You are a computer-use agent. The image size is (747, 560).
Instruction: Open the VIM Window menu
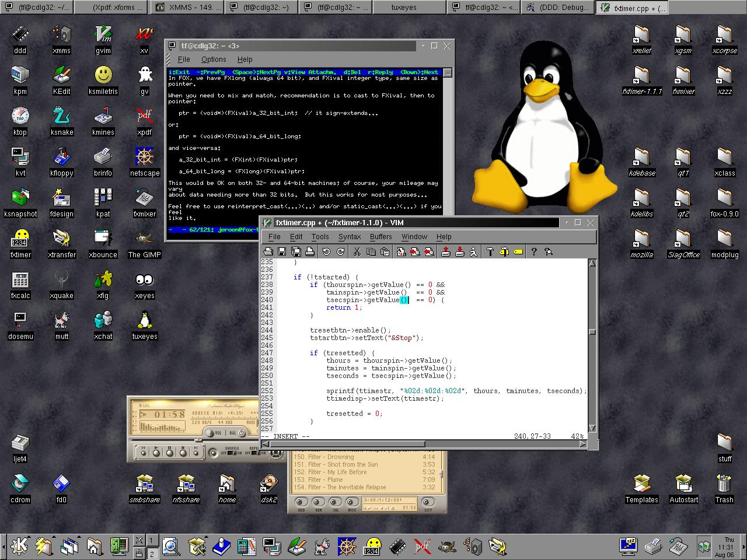coord(414,237)
